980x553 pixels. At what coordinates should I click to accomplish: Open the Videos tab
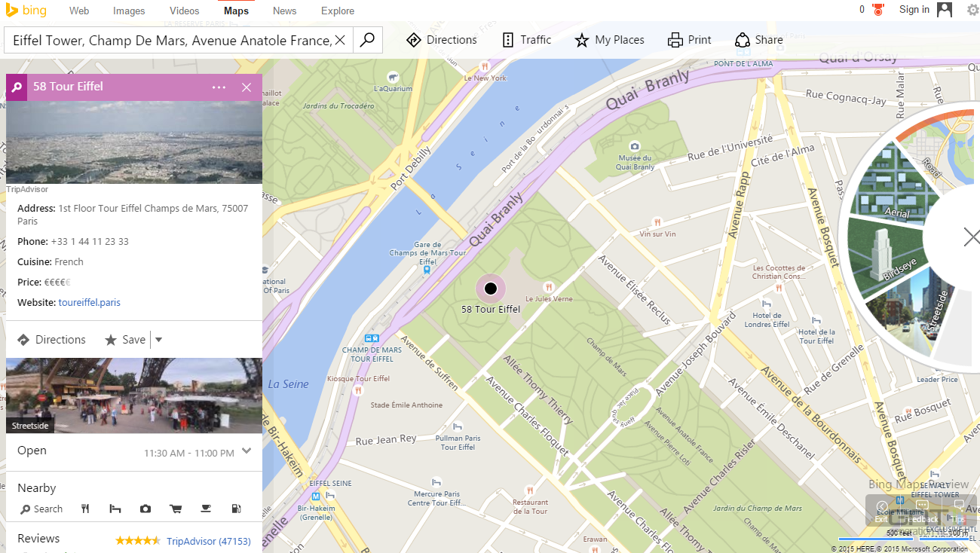(185, 11)
